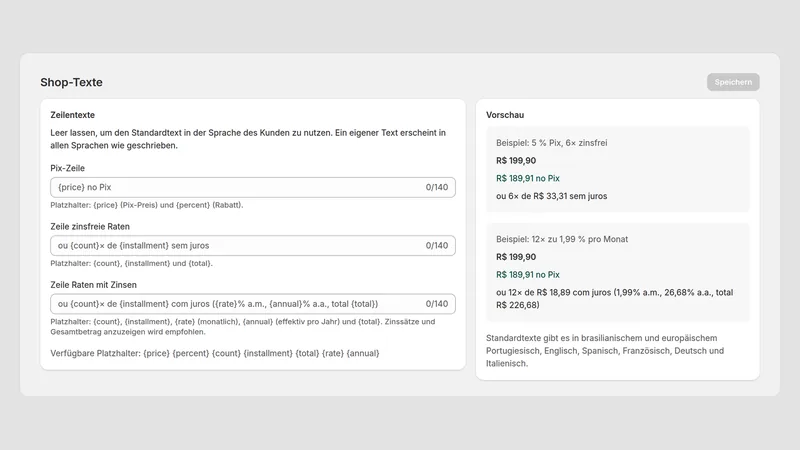Click 'Beispiel: 5 % Pix, 6× zinsfrei'
Image resolution: width=800 pixels, height=450 pixels.
tap(552, 143)
